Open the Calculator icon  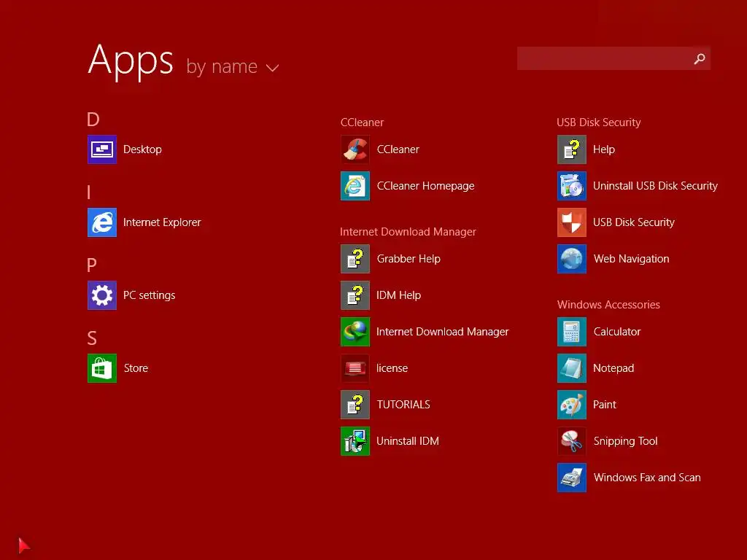pyautogui.click(x=572, y=332)
